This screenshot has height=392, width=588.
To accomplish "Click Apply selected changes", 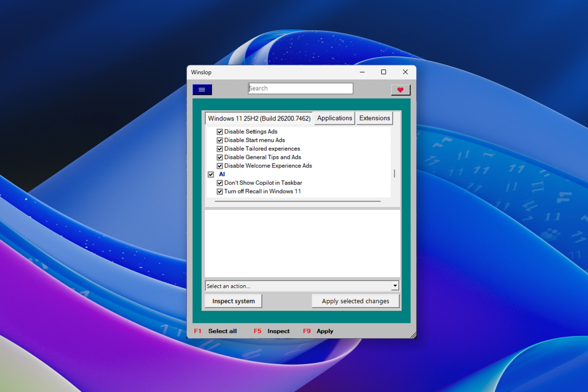I will pyautogui.click(x=355, y=301).
